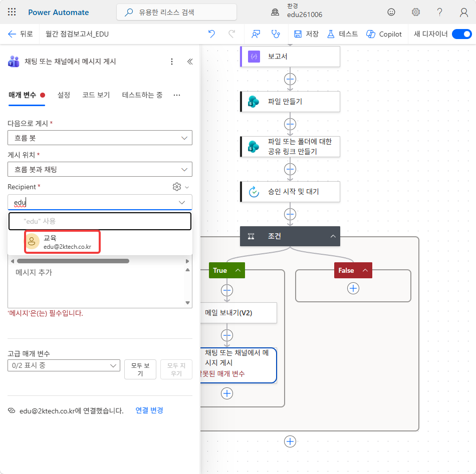Toggle the 새 디자이너 switch
The image size is (476, 474).
462,34
